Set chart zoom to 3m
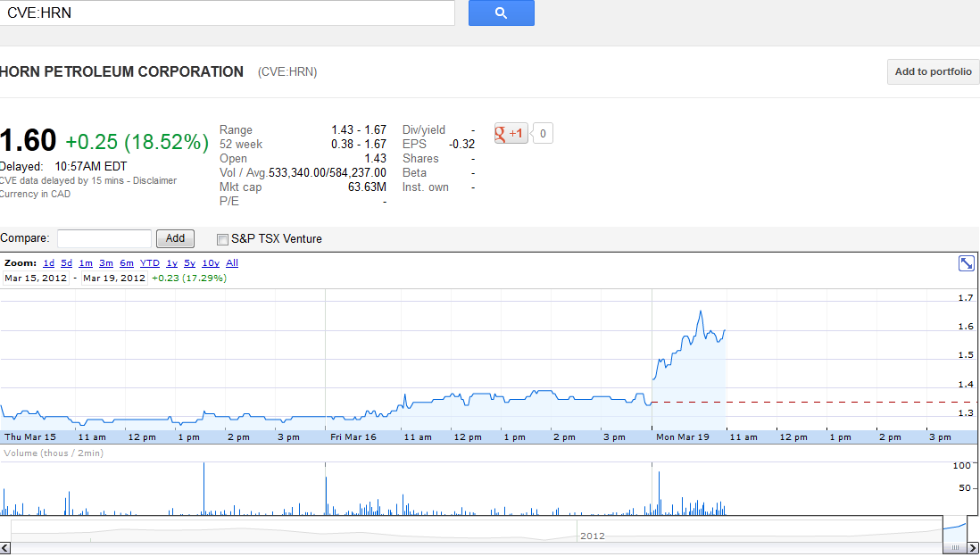The height and width of the screenshot is (557, 980). [x=105, y=263]
